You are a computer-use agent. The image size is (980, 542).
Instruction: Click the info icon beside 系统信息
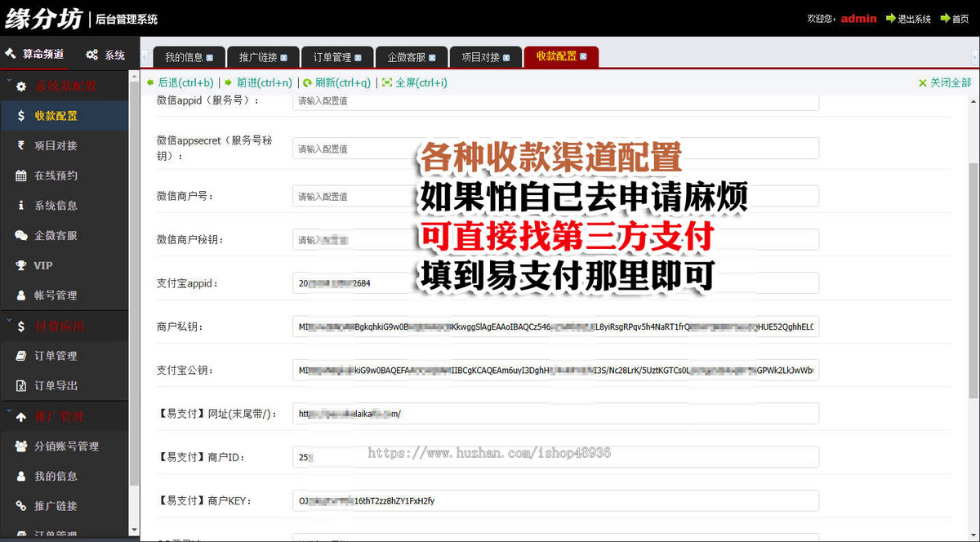tap(21, 206)
